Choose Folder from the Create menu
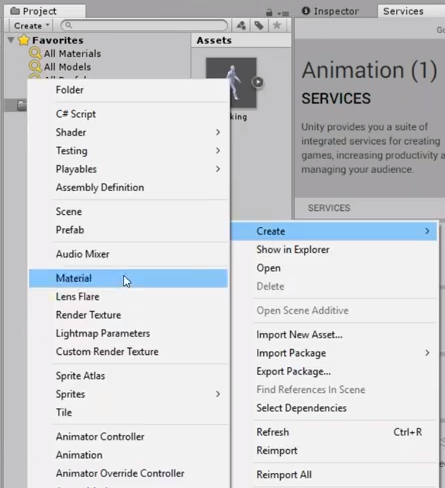The width and height of the screenshot is (445, 488). coord(129,90)
